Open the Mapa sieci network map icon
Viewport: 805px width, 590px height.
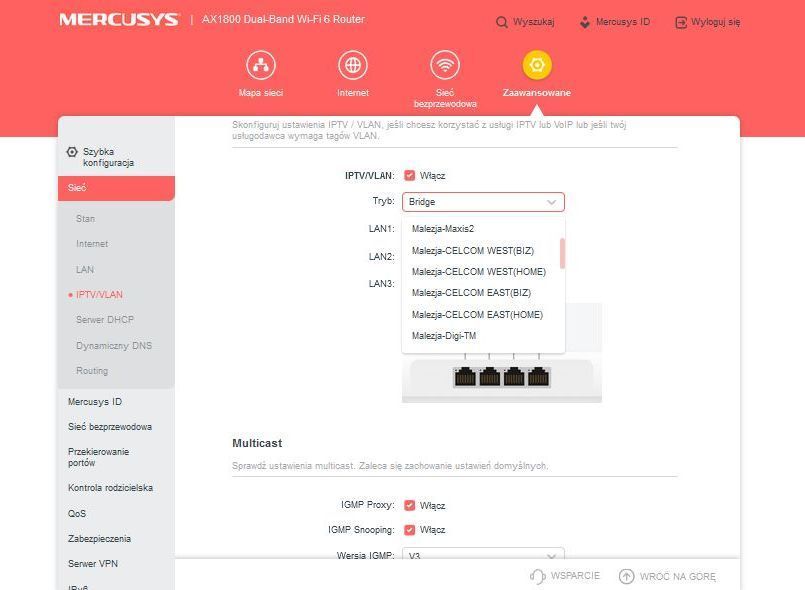point(261,65)
